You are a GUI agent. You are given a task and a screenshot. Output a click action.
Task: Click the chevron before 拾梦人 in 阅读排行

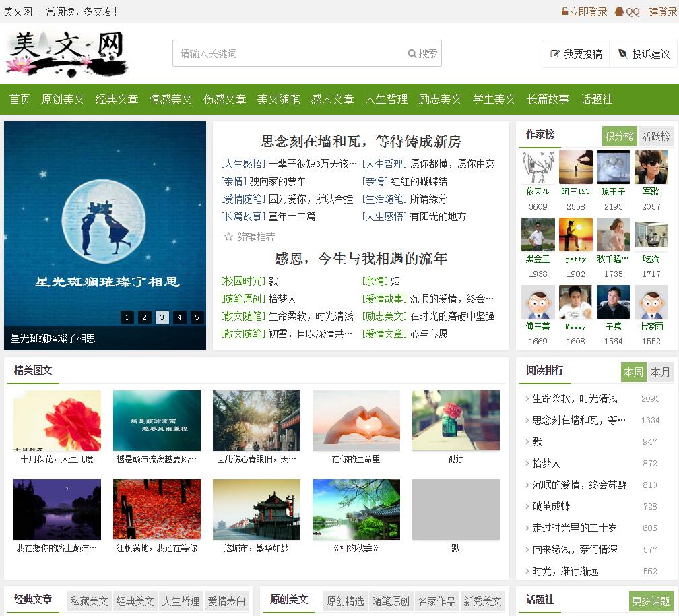tap(527, 463)
